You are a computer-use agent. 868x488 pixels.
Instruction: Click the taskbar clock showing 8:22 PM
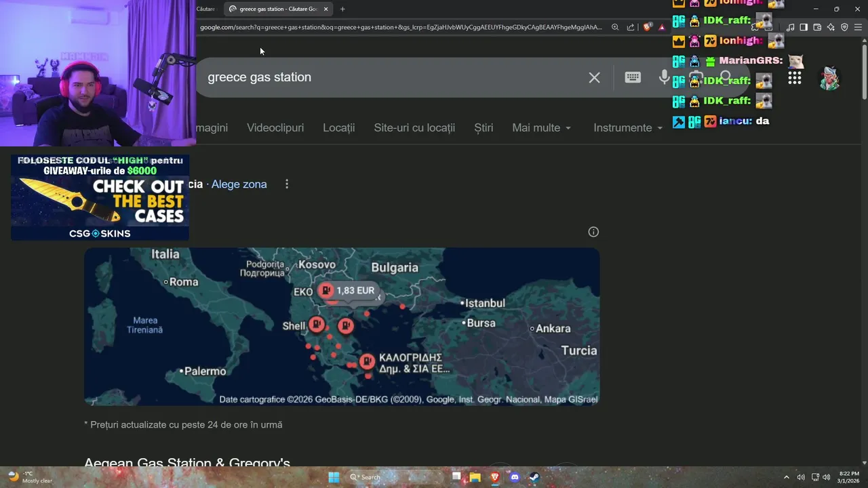click(x=849, y=477)
